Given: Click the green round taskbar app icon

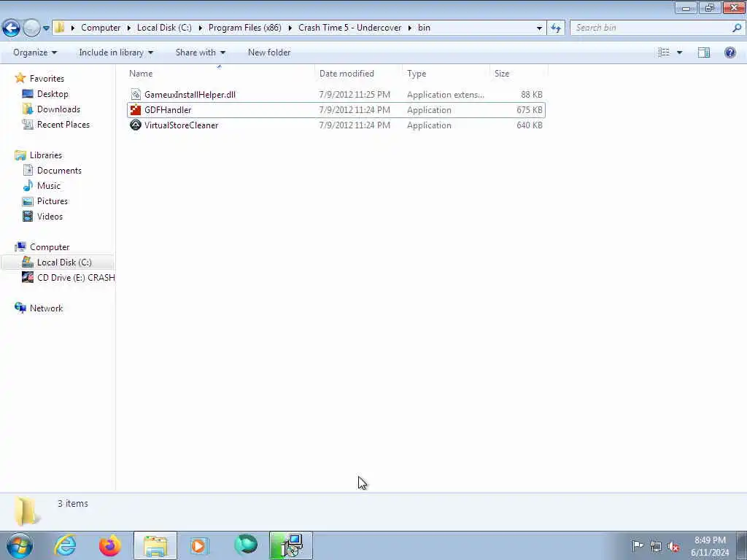Looking at the screenshot, I should click(246, 545).
